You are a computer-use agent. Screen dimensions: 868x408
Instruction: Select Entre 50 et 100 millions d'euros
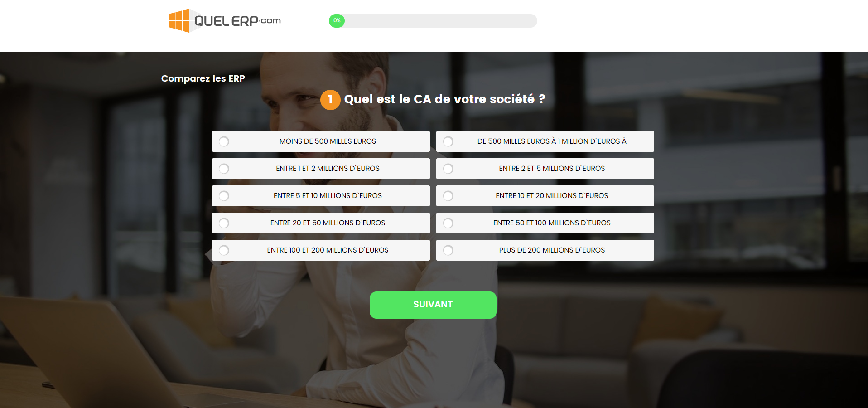(545, 223)
